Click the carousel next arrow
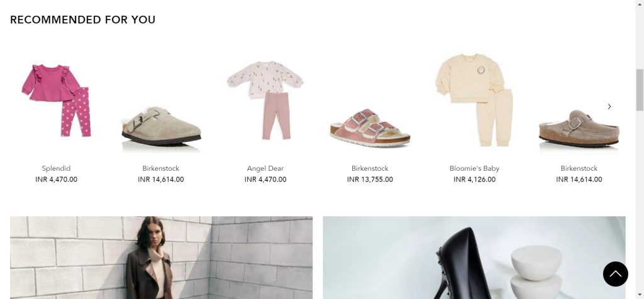Image resolution: width=644 pixels, height=299 pixels. click(x=609, y=107)
